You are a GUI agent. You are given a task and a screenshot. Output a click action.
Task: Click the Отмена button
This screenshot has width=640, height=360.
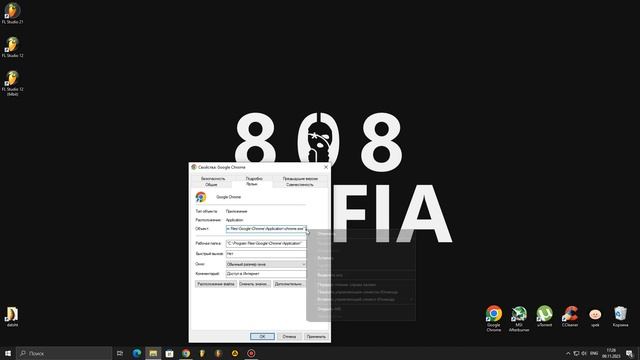point(289,336)
